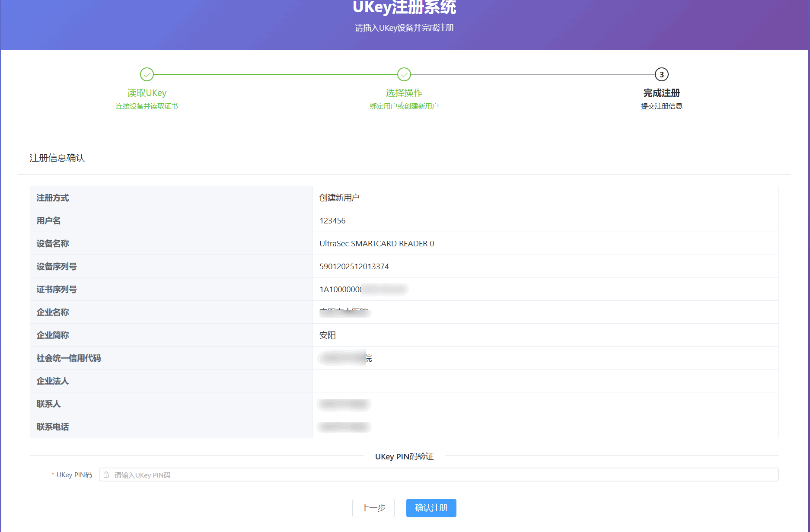Click the UKey PIN码验证 divider title

click(404, 456)
